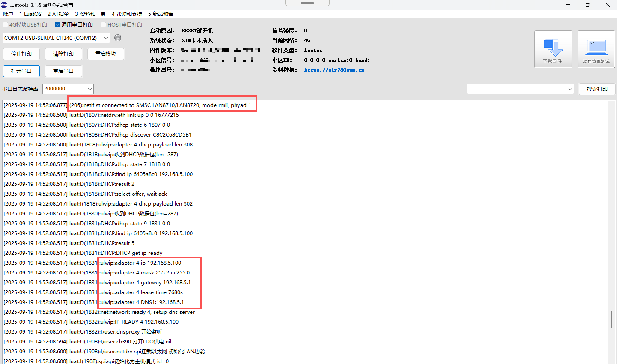Viewport: 617px width, 364px height.
Task: Expand the COM12 USB-SERIAL port dropdown
Action: click(106, 38)
